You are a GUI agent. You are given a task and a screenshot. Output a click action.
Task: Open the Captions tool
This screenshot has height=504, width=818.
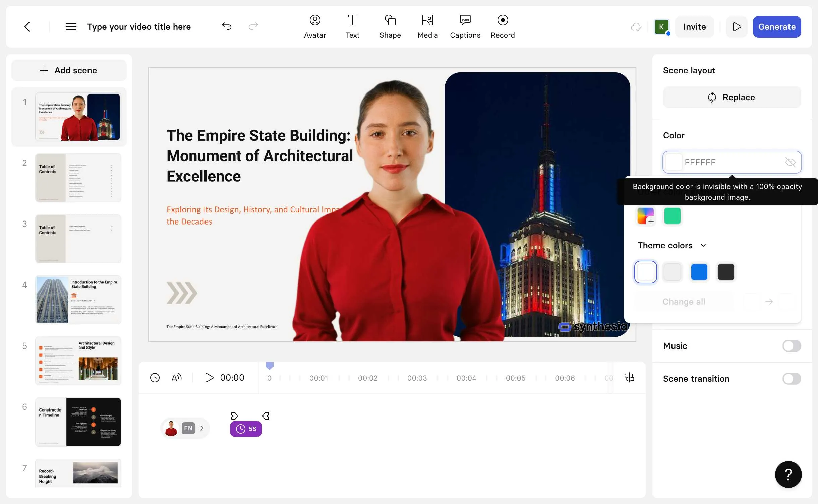465,27
